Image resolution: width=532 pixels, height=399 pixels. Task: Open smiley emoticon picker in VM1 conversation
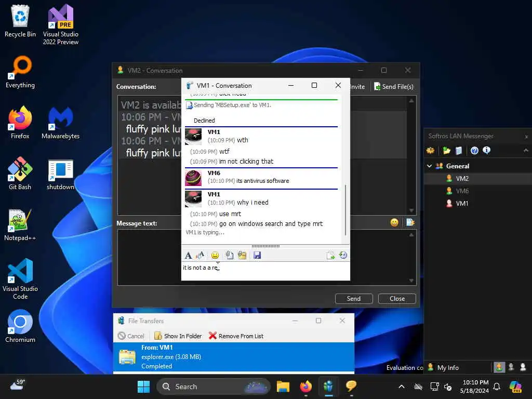click(x=215, y=255)
